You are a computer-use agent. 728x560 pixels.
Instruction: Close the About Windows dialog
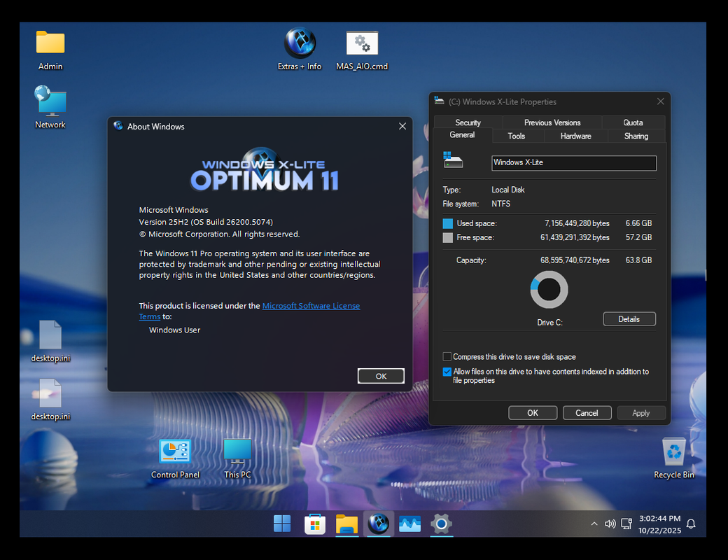402,126
